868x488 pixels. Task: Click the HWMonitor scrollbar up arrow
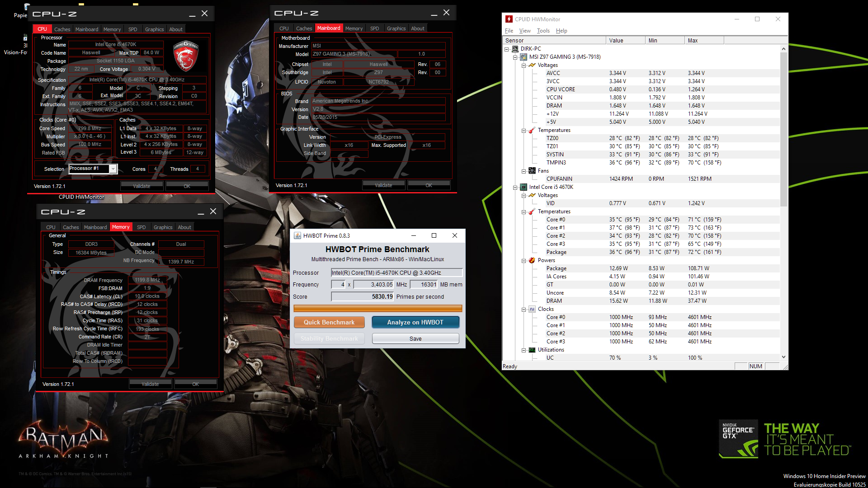point(783,48)
